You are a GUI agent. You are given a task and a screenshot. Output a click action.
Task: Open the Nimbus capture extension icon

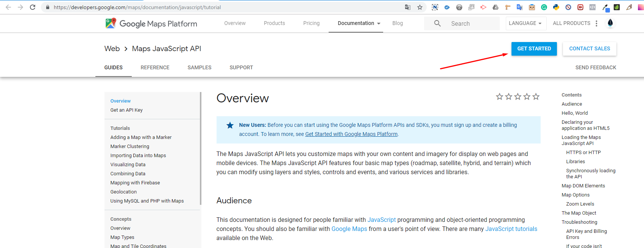[x=435, y=7]
